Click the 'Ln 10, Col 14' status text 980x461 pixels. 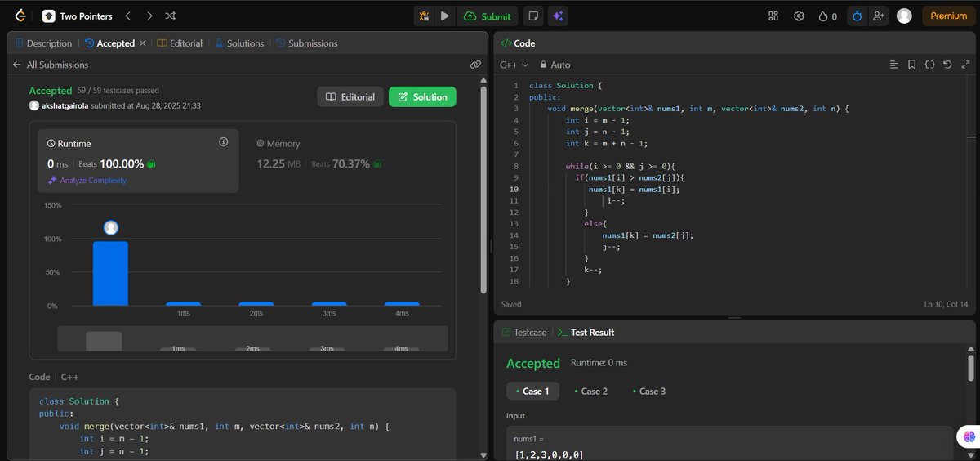[x=946, y=304]
